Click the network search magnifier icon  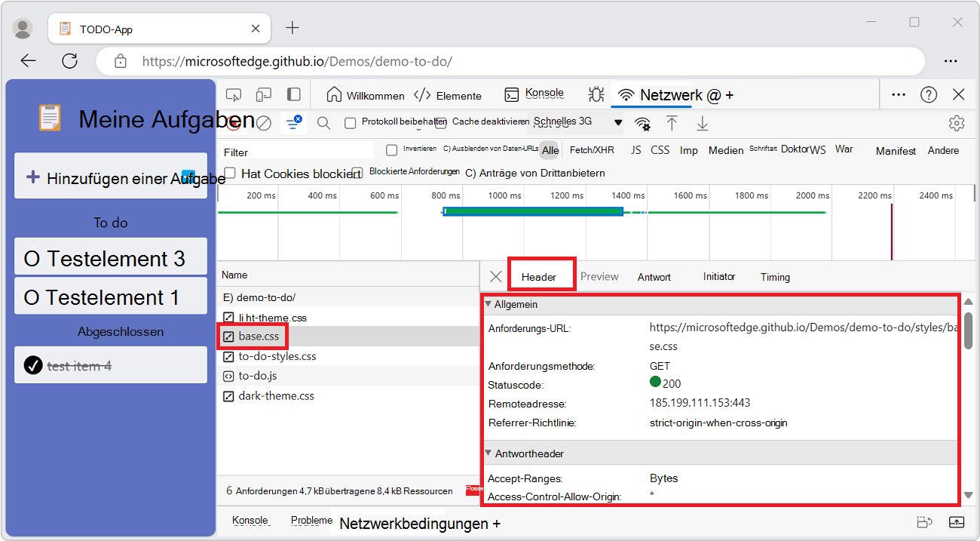323,123
